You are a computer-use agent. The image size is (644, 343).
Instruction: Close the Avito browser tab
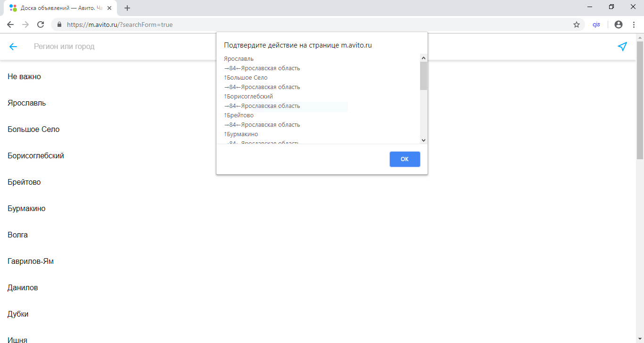coord(109,8)
